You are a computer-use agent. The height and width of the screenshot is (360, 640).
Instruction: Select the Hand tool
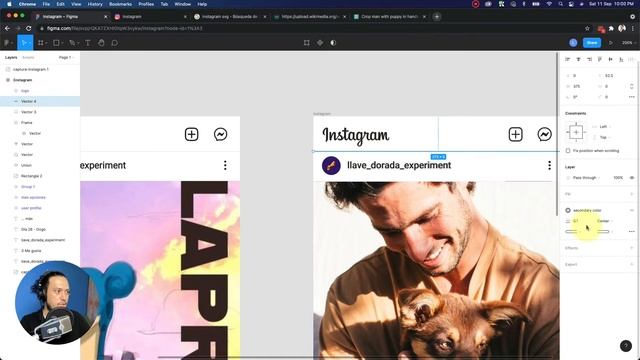[101, 42]
